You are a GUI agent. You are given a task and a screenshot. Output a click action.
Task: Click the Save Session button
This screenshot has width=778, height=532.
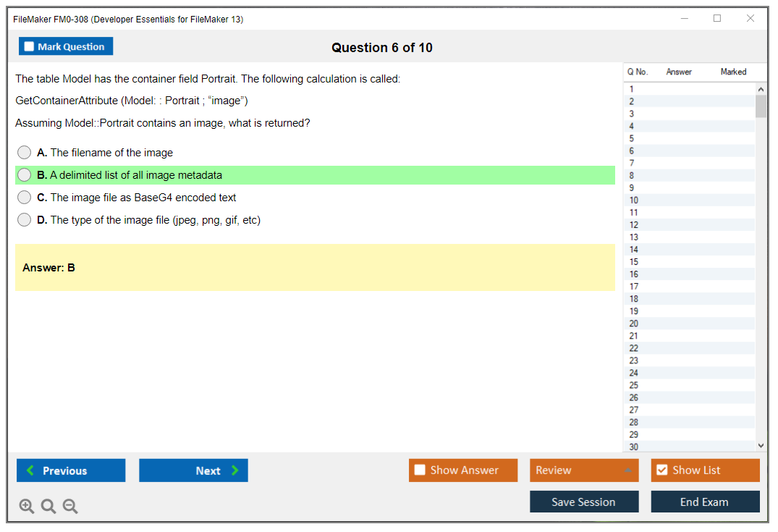pos(583,502)
